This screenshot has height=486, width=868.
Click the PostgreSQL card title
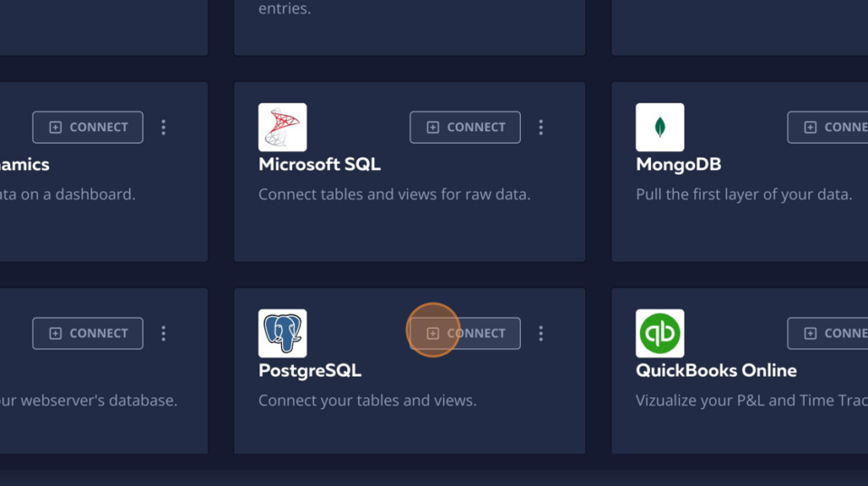click(309, 371)
